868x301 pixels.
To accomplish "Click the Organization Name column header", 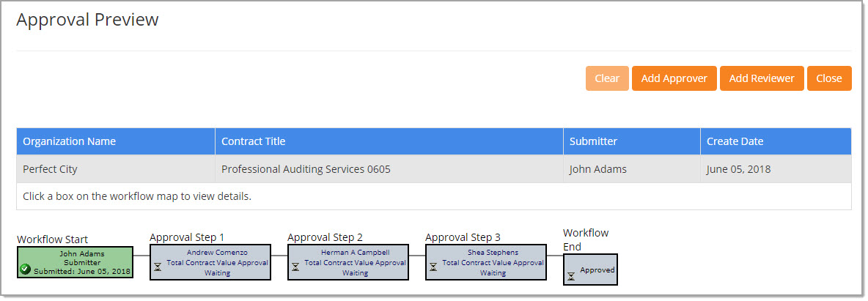I will pos(116,141).
